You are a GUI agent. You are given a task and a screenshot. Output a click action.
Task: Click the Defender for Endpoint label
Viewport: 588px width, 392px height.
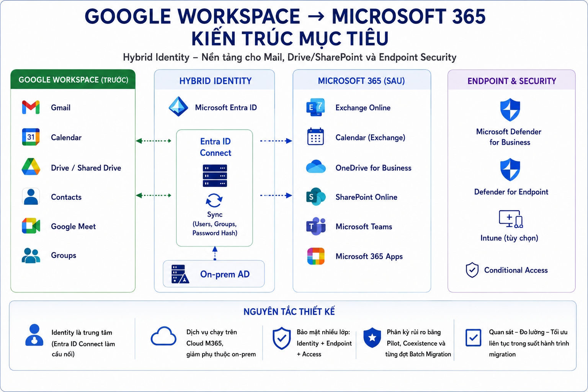pyautogui.click(x=511, y=192)
